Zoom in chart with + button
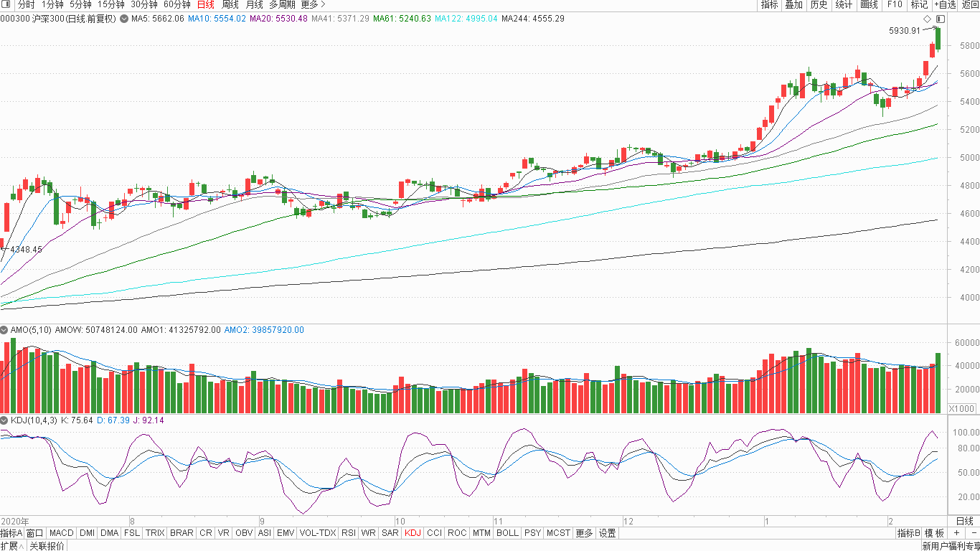Image resolution: width=980 pixels, height=551 pixels. 956,533
